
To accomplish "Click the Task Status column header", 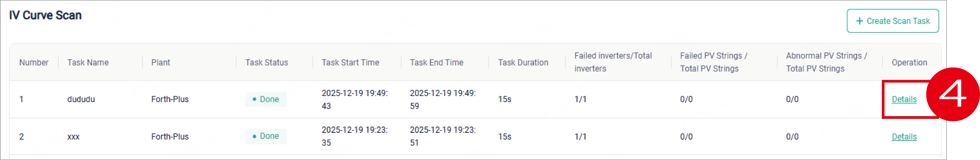I will (x=266, y=62).
